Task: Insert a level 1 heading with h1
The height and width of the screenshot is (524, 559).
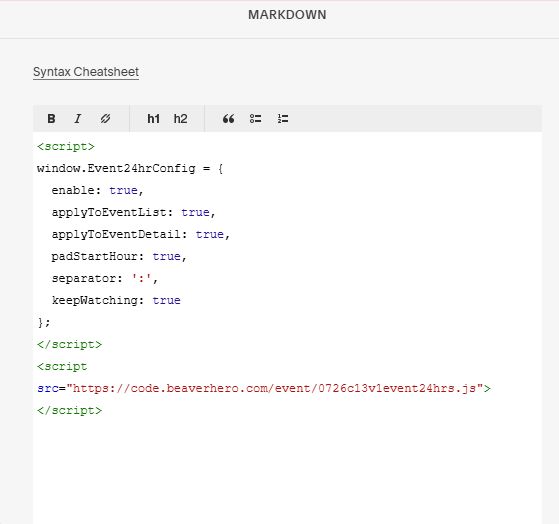Action: 154,119
